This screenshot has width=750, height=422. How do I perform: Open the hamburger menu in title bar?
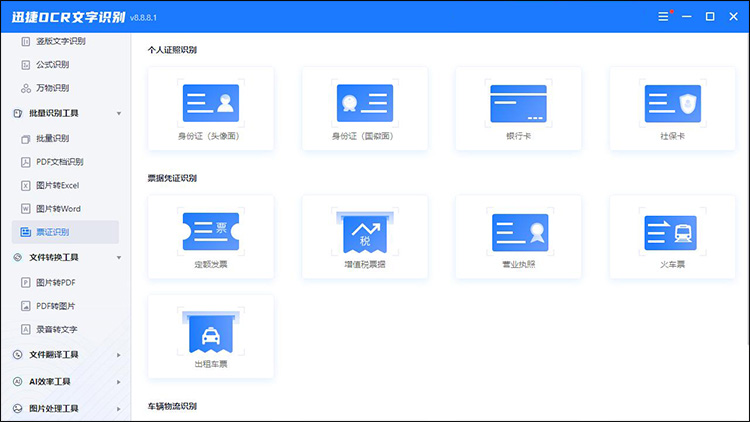point(663,17)
